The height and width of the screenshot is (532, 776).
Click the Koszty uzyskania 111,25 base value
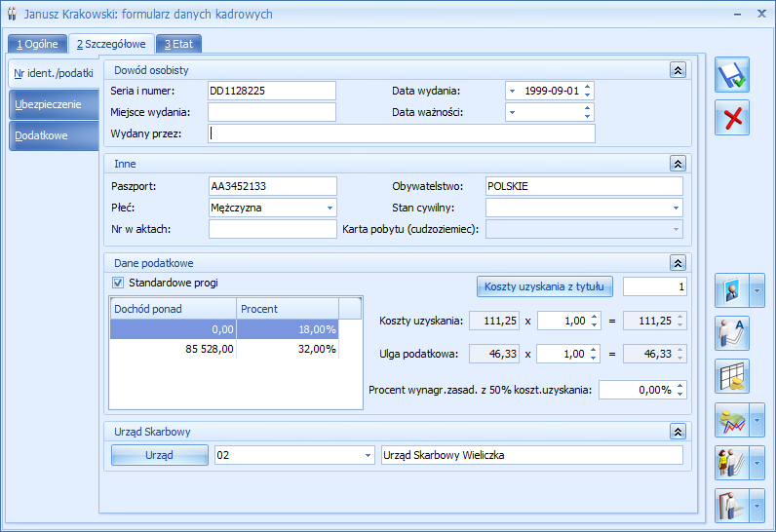click(x=494, y=321)
